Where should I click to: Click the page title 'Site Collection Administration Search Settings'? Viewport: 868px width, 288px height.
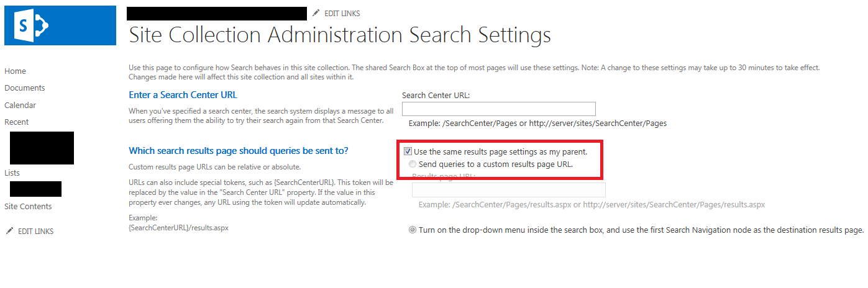coord(339,35)
